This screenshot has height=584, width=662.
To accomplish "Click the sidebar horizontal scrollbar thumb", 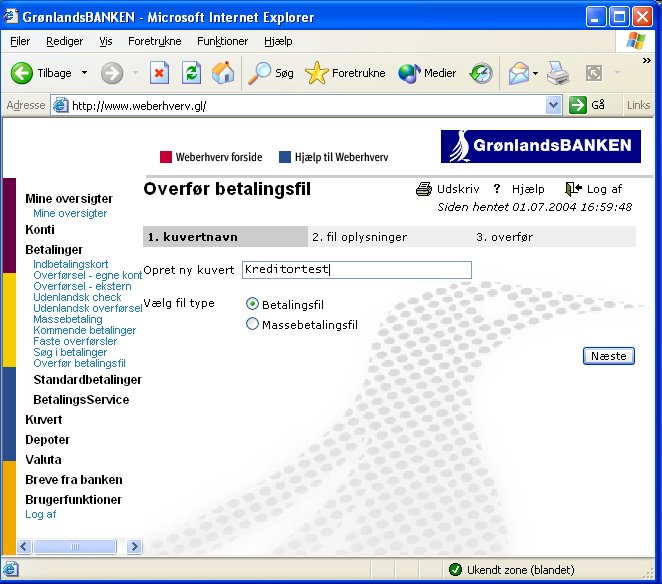I will [75, 546].
